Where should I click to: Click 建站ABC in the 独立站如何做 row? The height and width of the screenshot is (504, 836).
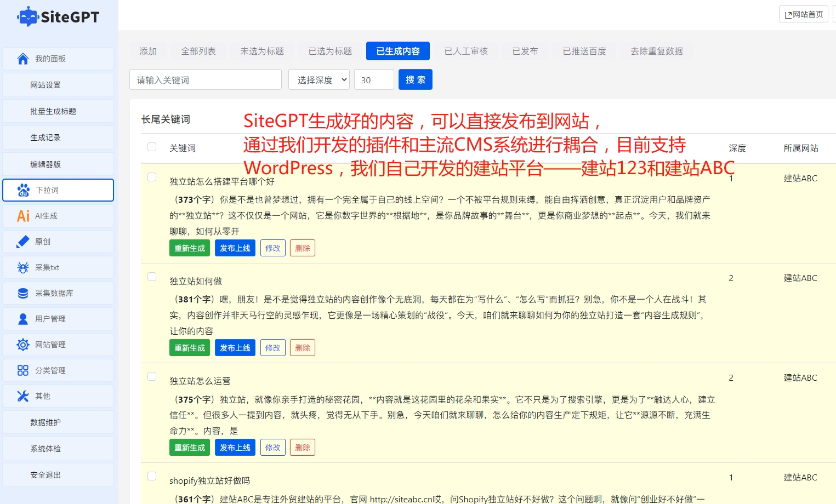(800, 278)
